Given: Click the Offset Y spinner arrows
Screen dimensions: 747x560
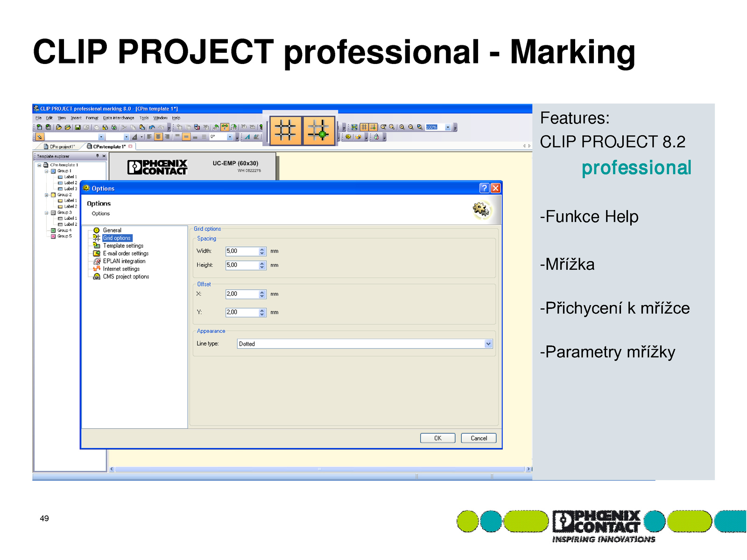Looking at the screenshot, I should [x=262, y=312].
